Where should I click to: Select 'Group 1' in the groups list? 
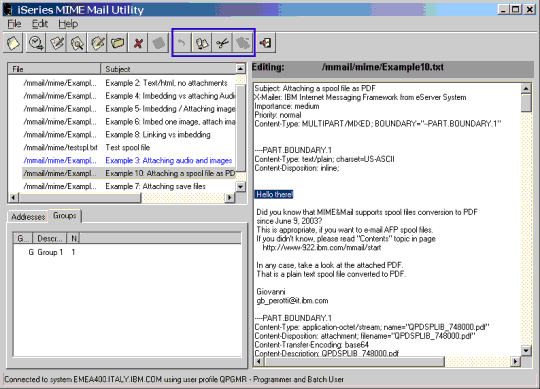(x=50, y=252)
